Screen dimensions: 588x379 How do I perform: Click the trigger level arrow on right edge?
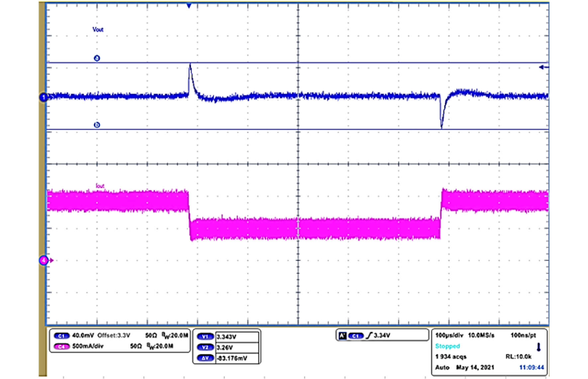tap(543, 67)
